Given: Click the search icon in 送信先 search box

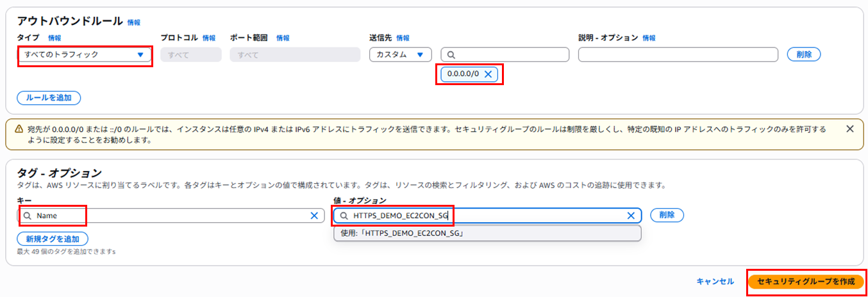Looking at the screenshot, I should pyautogui.click(x=452, y=55).
